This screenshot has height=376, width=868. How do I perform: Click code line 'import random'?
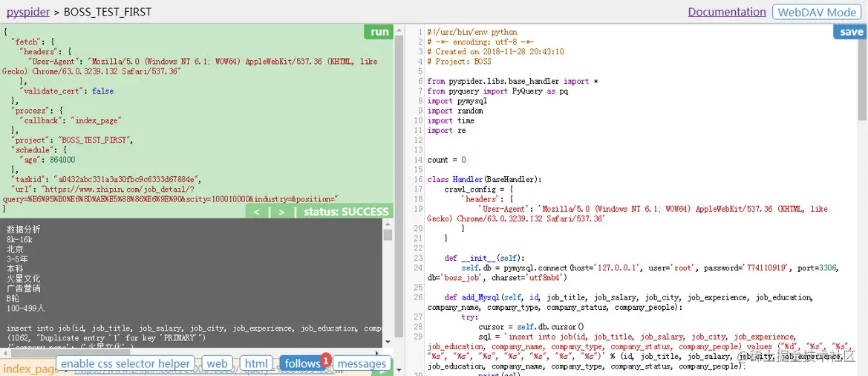[455, 111]
